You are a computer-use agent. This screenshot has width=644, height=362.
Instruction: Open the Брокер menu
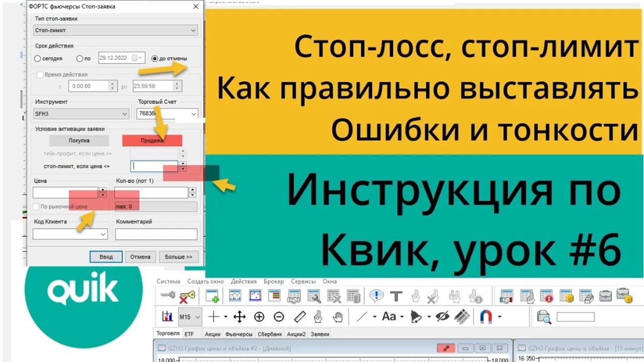point(274,282)
